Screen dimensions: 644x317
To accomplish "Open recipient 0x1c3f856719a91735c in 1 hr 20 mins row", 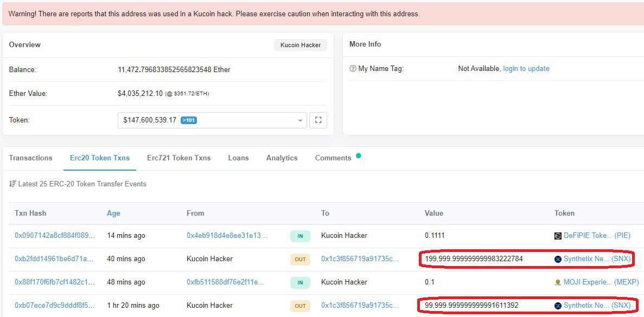I will (x=360, y=306).
